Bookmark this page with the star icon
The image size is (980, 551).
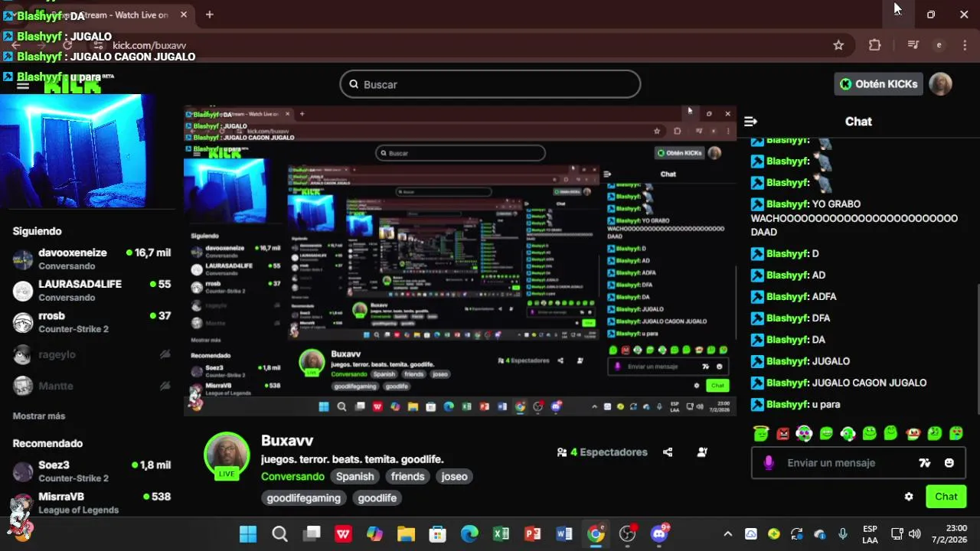click(x=838, y=45)
